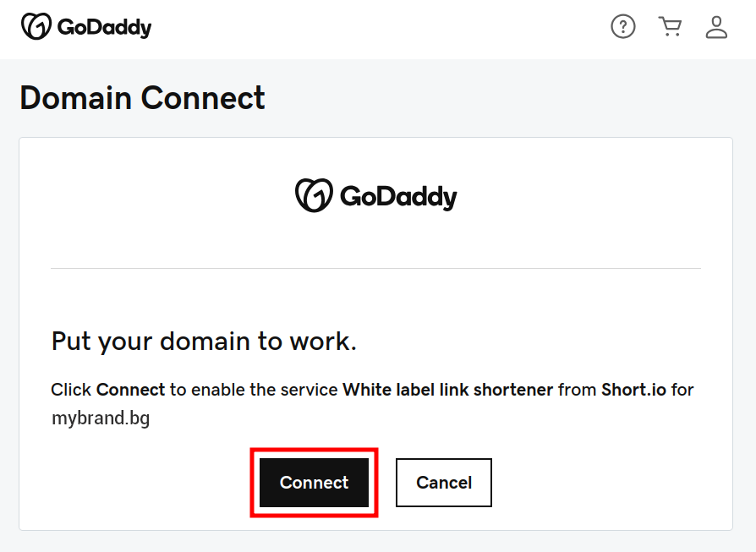The width and height of the screenshot is (756, 552).
Task: Click the GoDaddy logo in the header
Action: (x=85, y=26)
